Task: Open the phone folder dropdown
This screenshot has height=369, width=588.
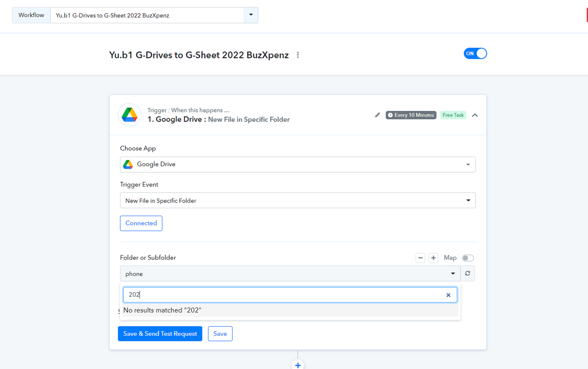Action: [290, 273]
